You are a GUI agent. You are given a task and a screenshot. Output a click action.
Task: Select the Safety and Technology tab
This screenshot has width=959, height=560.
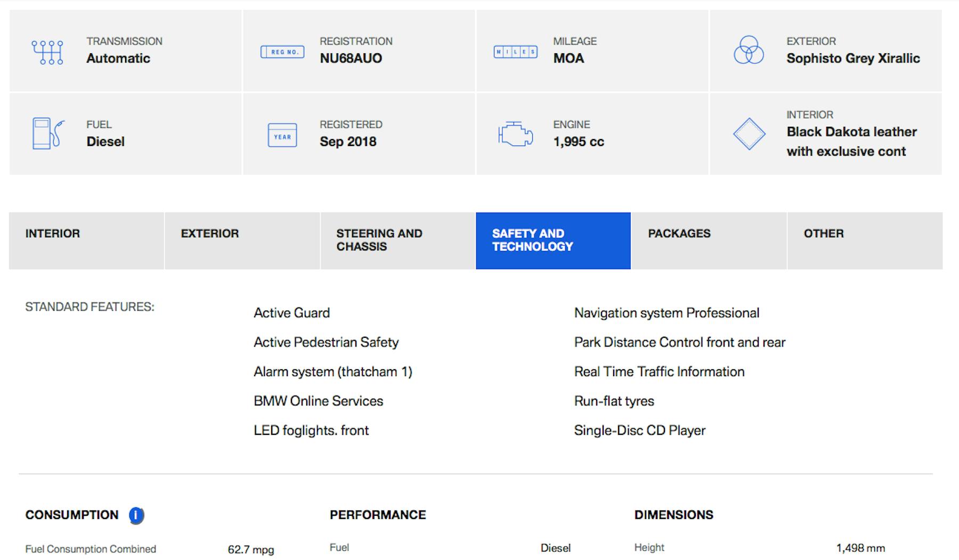(554, 241)
